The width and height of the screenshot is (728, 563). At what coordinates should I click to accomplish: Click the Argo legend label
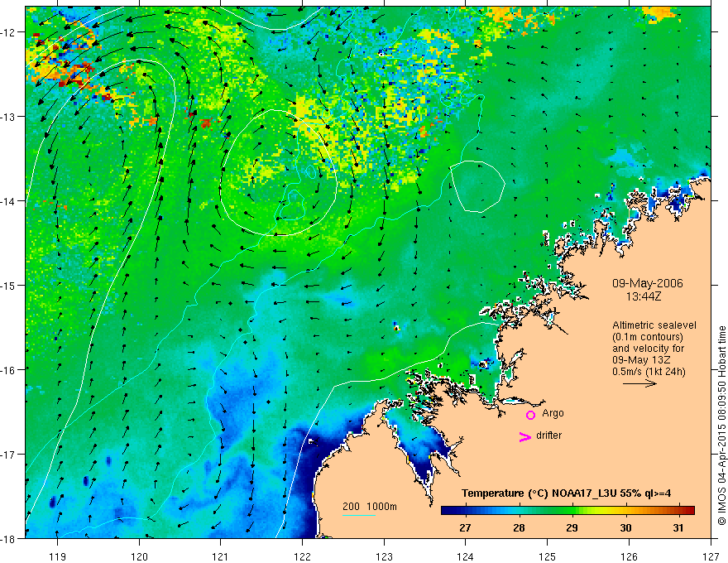(553, 413)
